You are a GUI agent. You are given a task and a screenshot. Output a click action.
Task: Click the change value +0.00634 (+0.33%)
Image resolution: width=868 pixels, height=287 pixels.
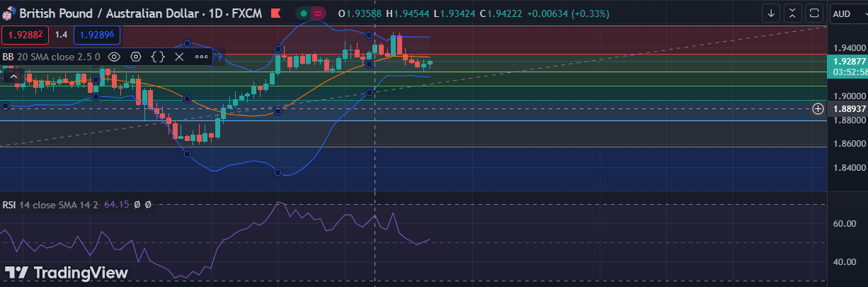tap(569, 13)
